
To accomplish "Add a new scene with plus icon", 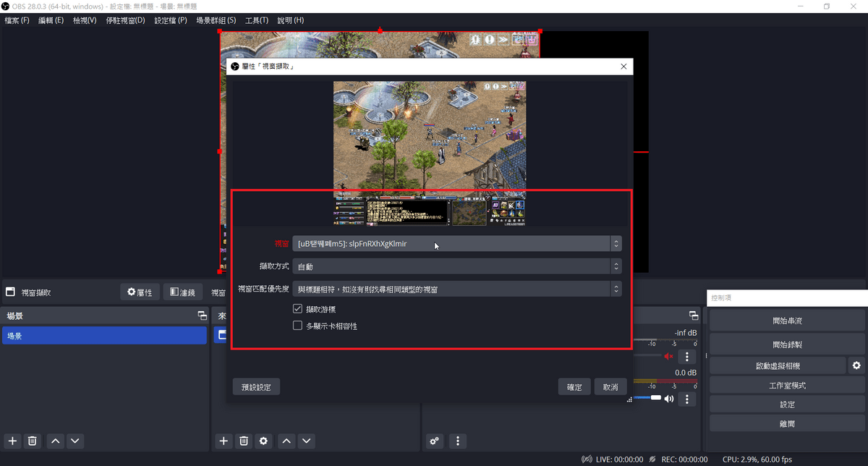I will point(12,441).
